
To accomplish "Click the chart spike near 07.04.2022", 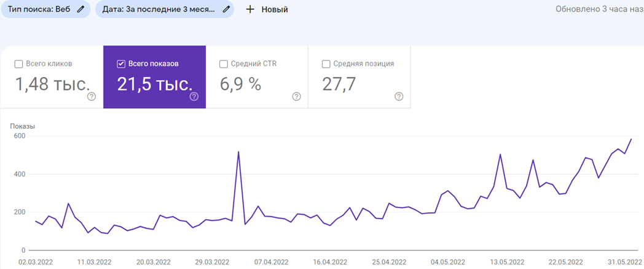I will coord(238,152).
